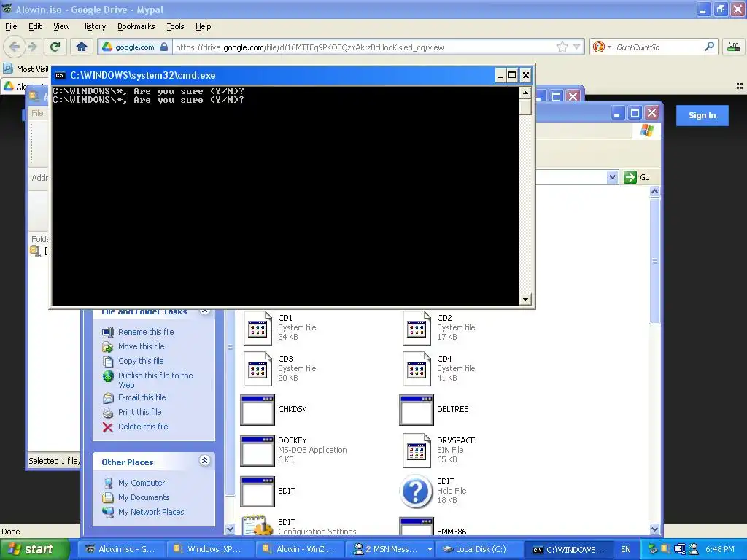Image resolution: width=747 pixels, height=560 pixels.
Task: Click cmd window scroll up arrow
Action: [525, 93]
